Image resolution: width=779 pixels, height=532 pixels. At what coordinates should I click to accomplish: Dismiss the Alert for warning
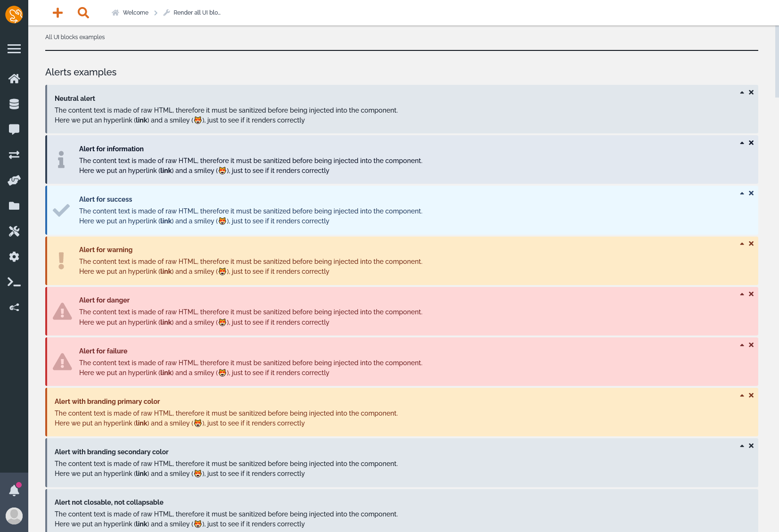(751, 244)
